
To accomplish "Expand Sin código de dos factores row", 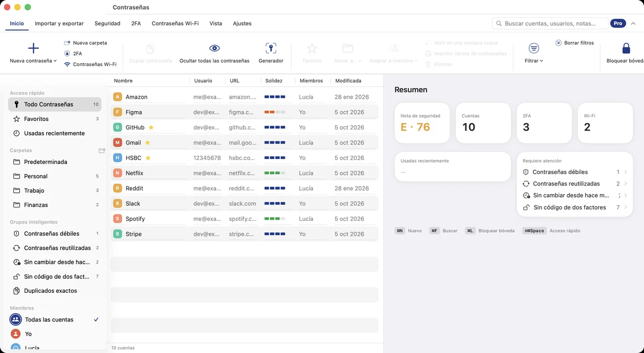I will (575, 207).
